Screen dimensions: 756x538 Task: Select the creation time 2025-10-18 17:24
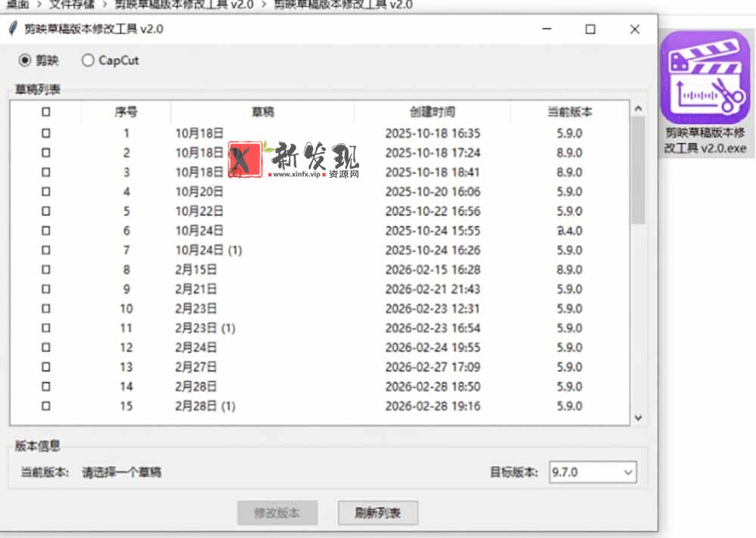point(432,153)
